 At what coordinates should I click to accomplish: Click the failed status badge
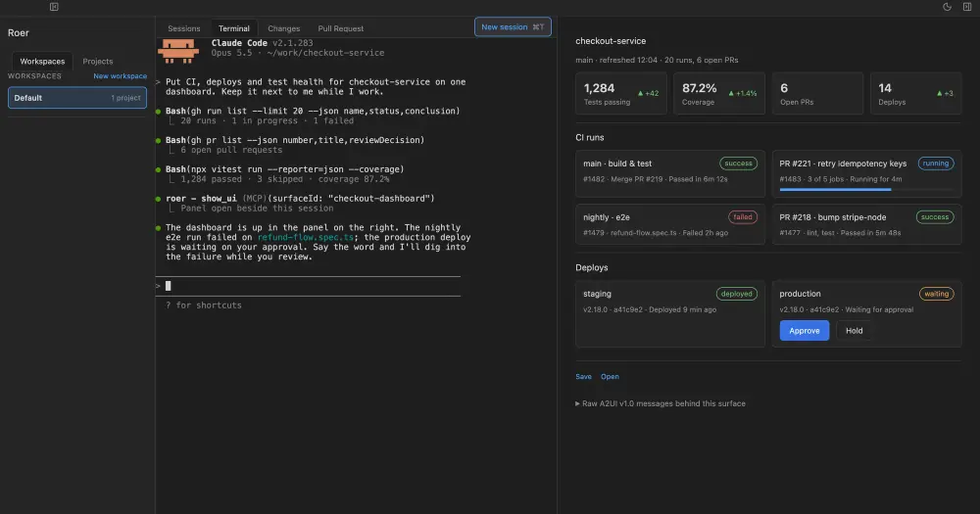click(743, 217)
